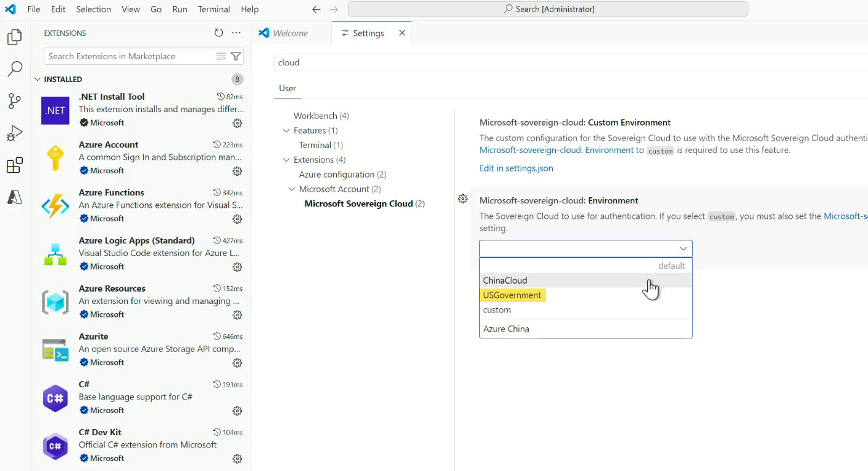
Task: Select the Azure Functions lightning logo
Action: [x=56, y=207]
